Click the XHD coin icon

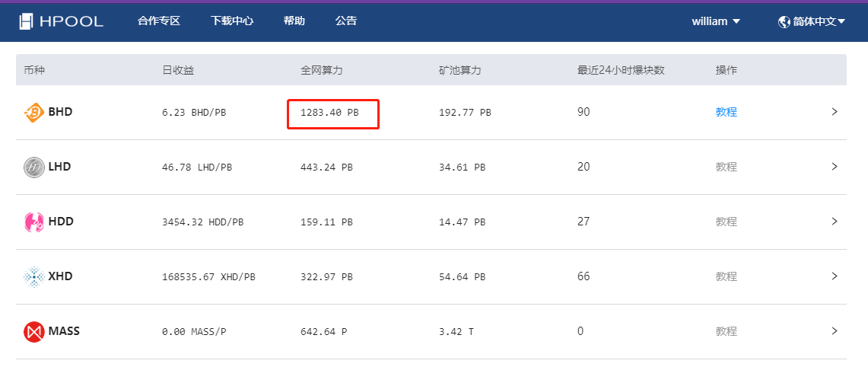34,276
